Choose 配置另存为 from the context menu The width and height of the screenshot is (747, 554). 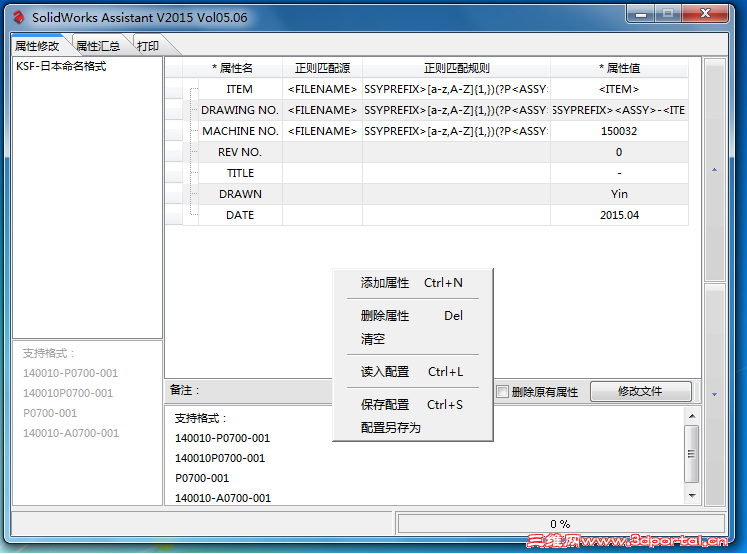pos(412,428)
